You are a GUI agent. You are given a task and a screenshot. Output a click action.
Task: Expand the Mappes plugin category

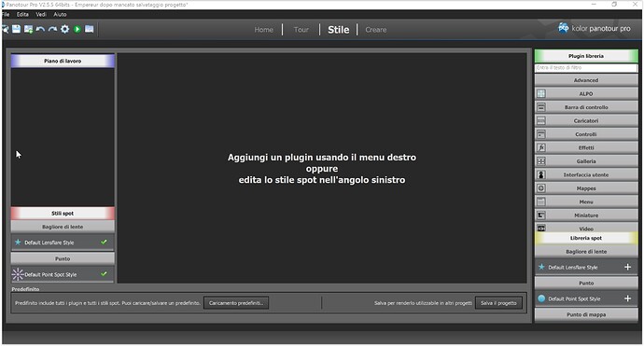586,188
